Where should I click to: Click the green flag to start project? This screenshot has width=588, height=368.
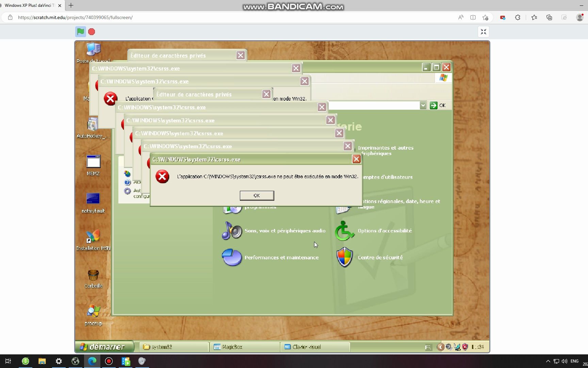click(x=81, y=32)
